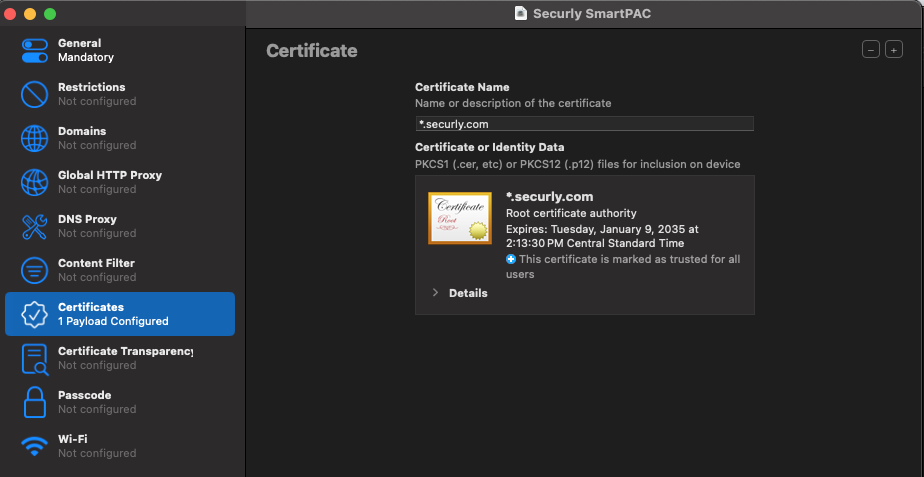Screen dimensions: 924x477
Task: Click the Certificates checkmark seal icon
Action: pyautogui.click(x=35, y=314)
